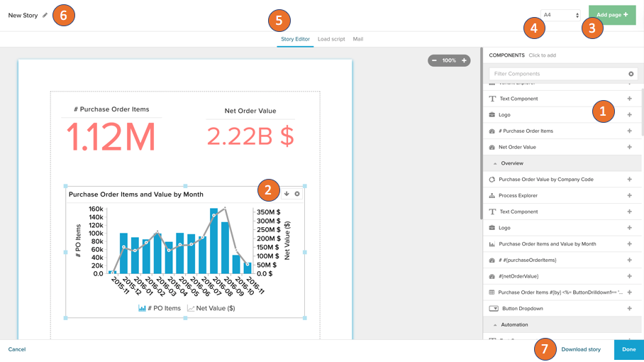Collapse the Overview section

click(x=495, y=163)
